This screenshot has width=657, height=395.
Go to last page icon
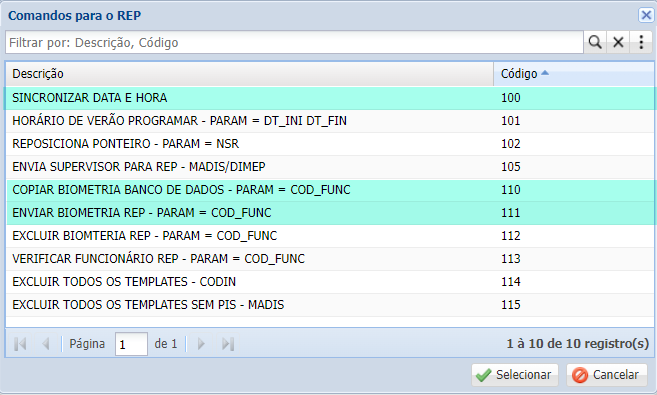(228, 344)
